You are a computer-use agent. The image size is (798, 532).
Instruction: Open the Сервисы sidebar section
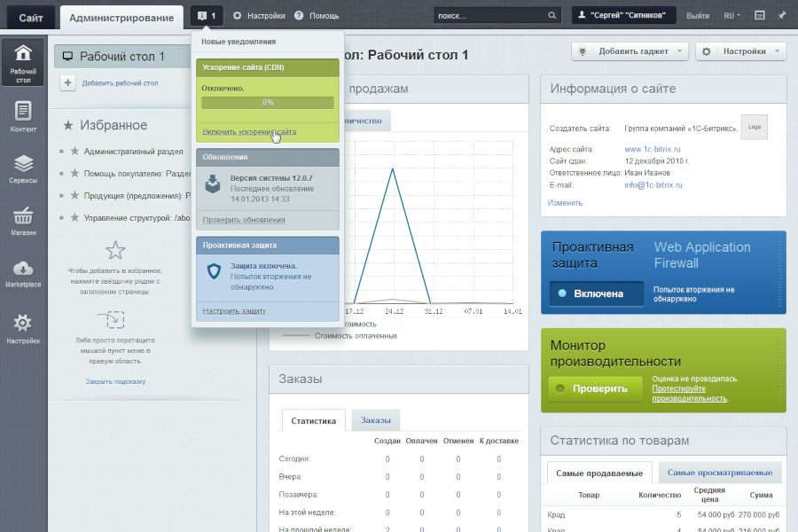23,168
